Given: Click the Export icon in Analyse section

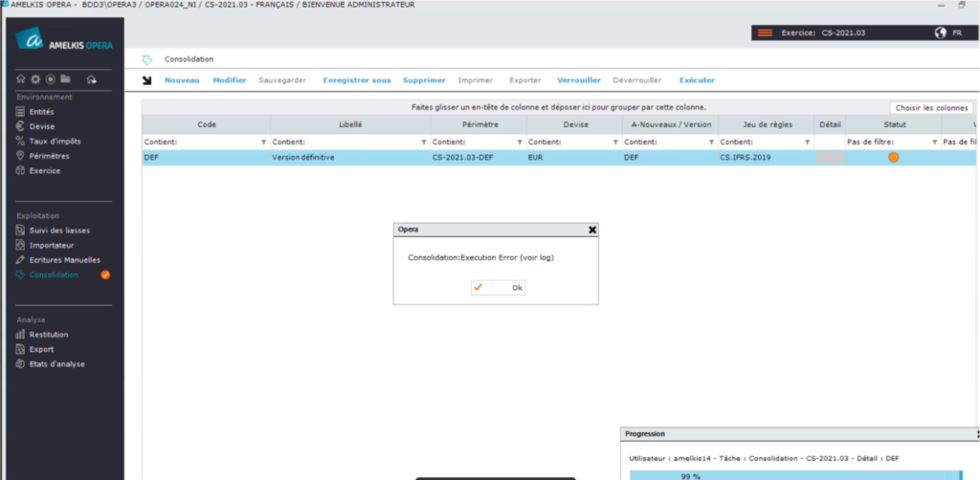Looking at the screenshot, I should [x=20, y=349].
